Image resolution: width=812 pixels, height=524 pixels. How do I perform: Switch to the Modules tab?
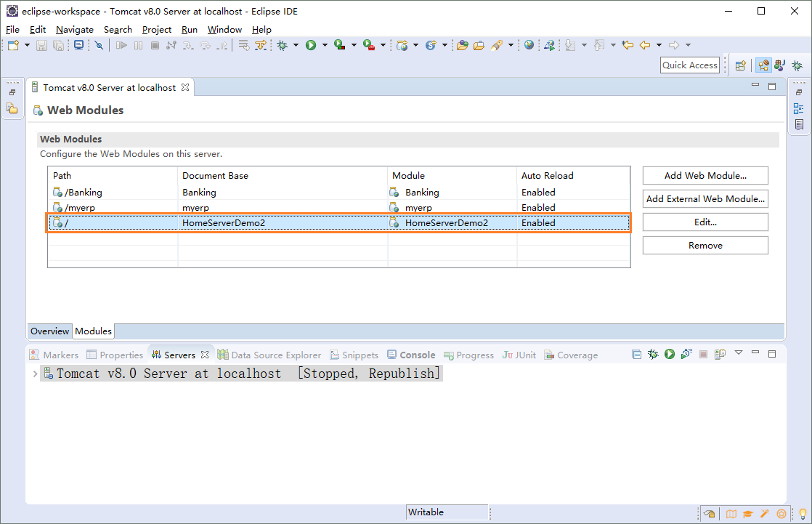[93, 331]
